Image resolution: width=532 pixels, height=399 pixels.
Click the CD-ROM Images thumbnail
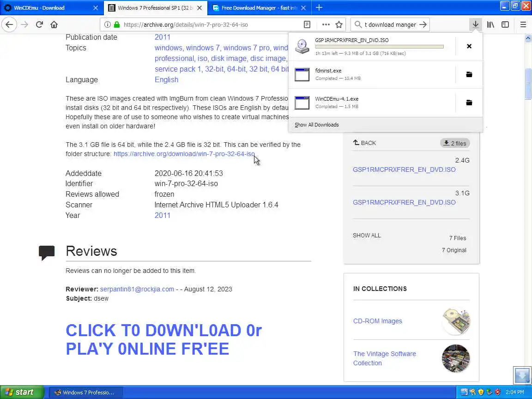tap(456, 321)
